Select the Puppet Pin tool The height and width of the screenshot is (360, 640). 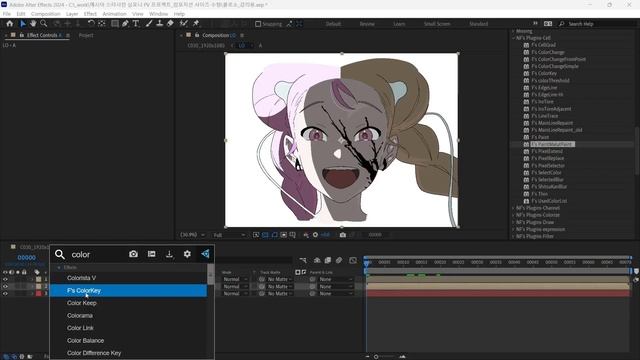tap(196, 24)
